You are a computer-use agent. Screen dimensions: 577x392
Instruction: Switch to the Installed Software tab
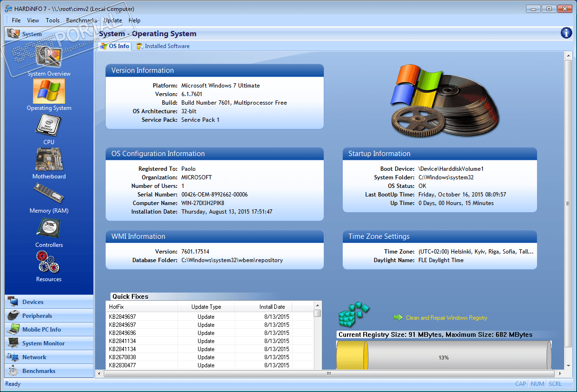click(163, 46)
